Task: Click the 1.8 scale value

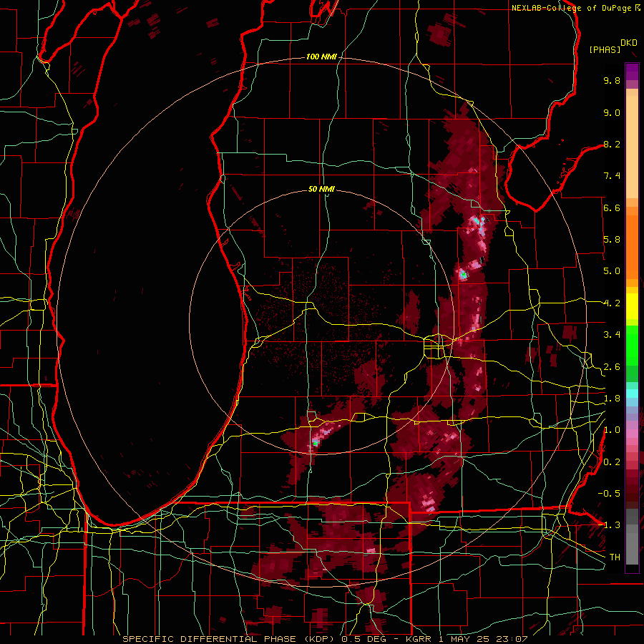Action: [x=612, y=399]
